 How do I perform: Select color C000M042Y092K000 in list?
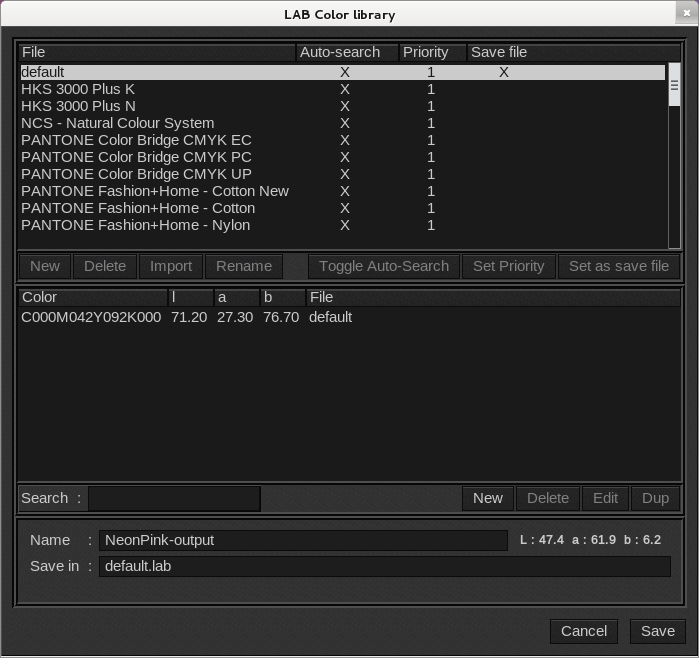click(x=91, y=317)
